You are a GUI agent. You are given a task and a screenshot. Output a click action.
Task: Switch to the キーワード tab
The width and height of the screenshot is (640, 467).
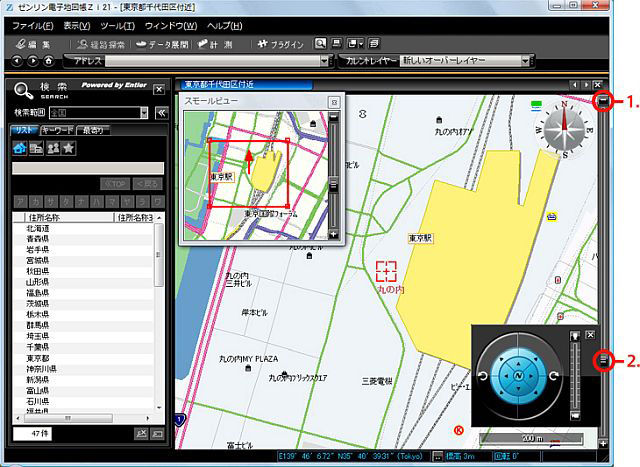coord(58,130)
